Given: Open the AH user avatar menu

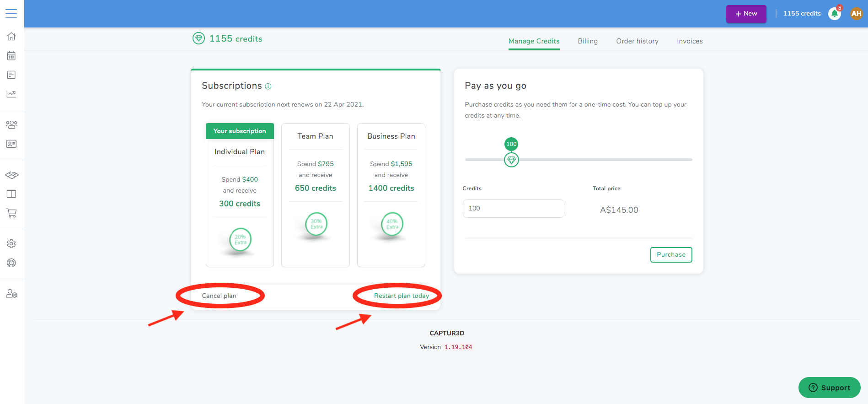Looking at the screenshot, I should pyautogui.click(x=856, y=14).
